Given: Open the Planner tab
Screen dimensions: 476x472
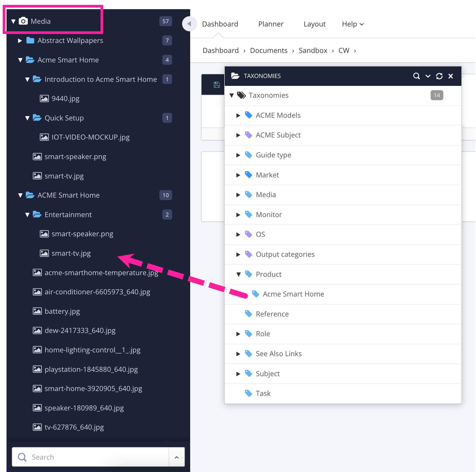Looking at the screenshot, I should (x=271, y=24).
